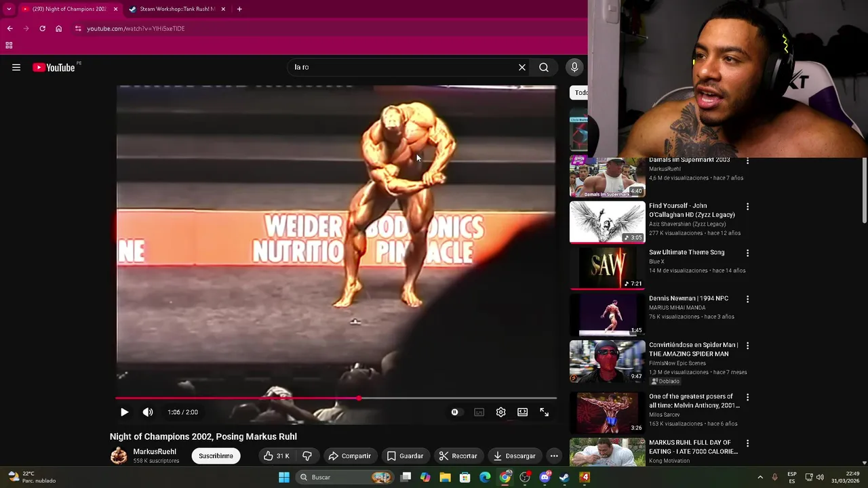The width and height of the screenshot is (868, 488).
Task: Open the apps grid in bookmarks bar
Action: [x=9, y=45]
